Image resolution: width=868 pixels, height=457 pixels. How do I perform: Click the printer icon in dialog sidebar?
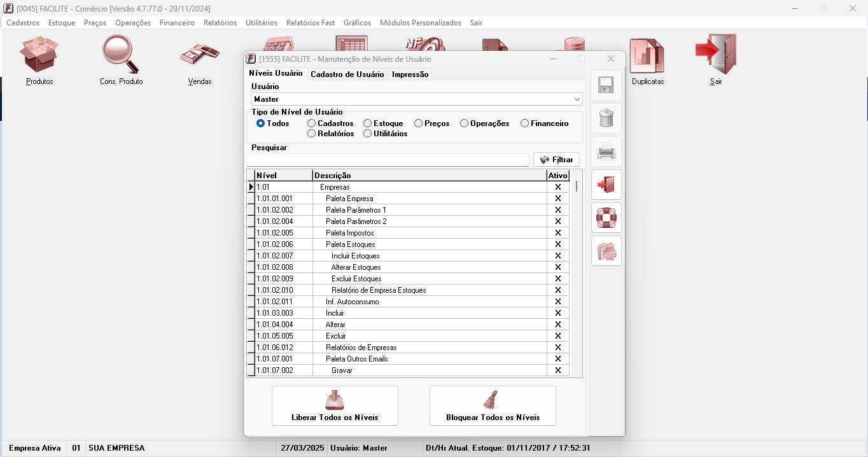[606, 151]
